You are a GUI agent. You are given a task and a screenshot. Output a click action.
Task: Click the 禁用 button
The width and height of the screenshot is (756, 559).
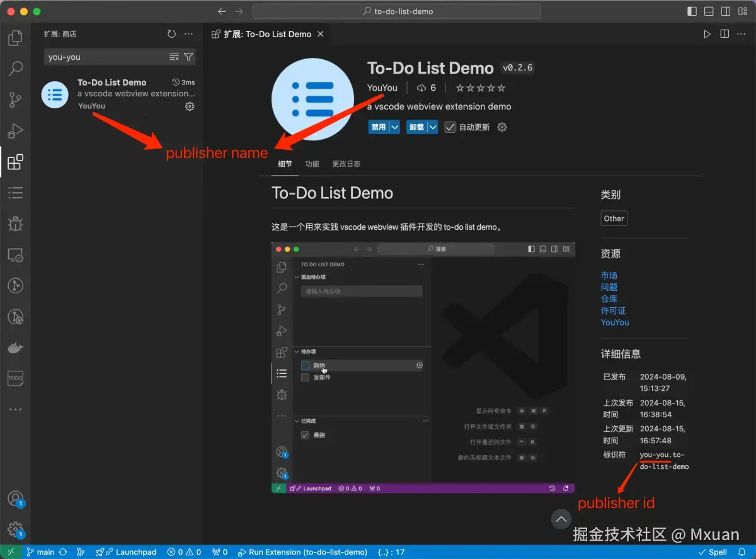point(379,127)
